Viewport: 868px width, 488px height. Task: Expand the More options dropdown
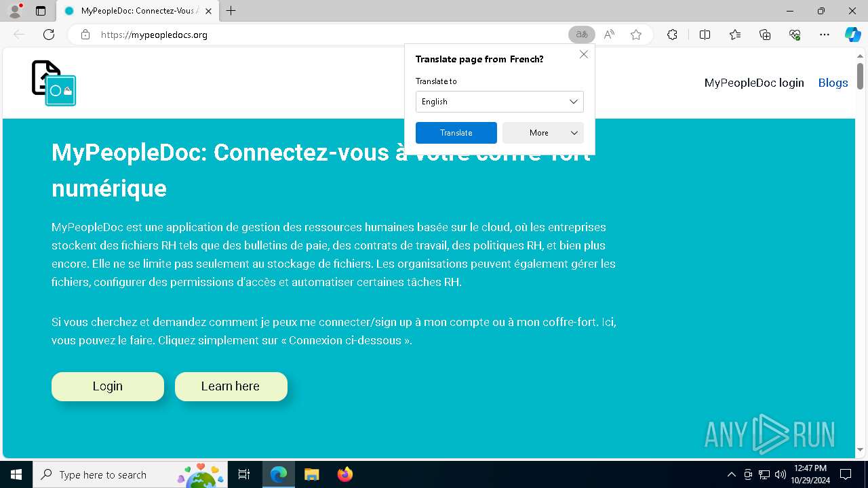click(543, 133)
